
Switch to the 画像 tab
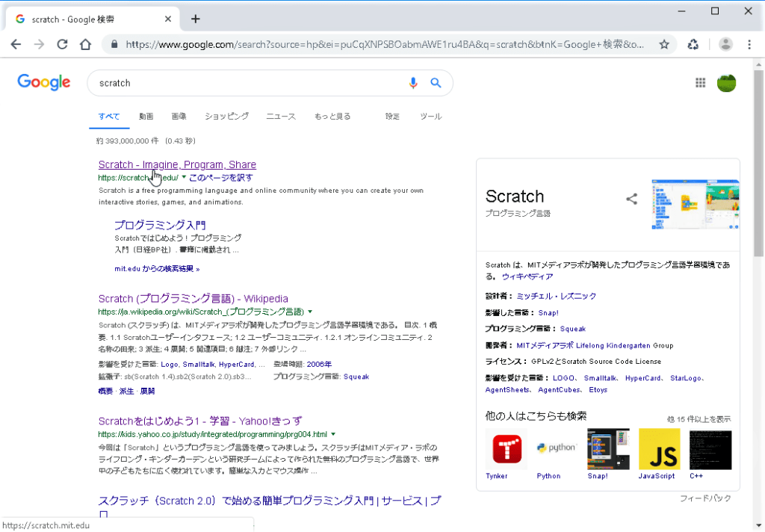179,116
